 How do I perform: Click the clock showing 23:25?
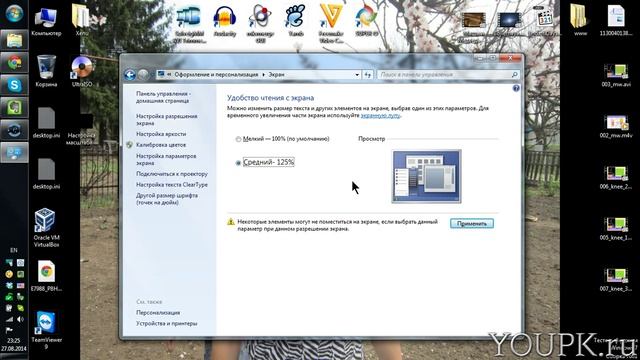[13, 340]
